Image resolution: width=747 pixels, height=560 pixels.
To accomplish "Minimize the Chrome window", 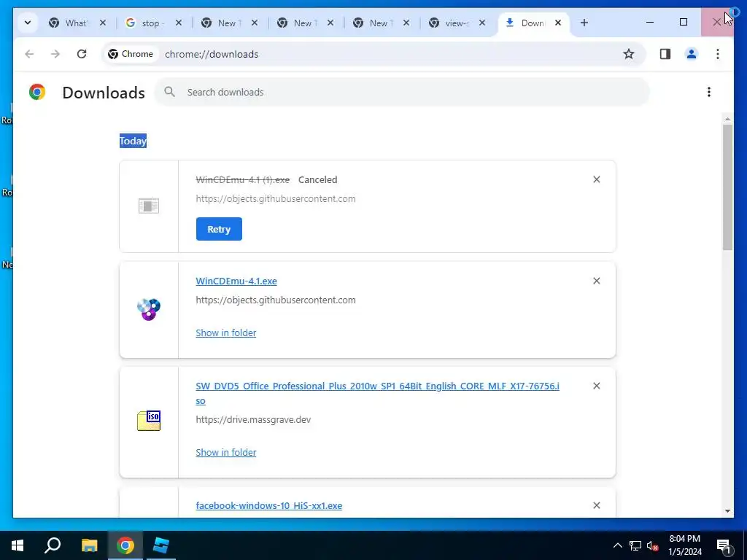I will 650,23.
